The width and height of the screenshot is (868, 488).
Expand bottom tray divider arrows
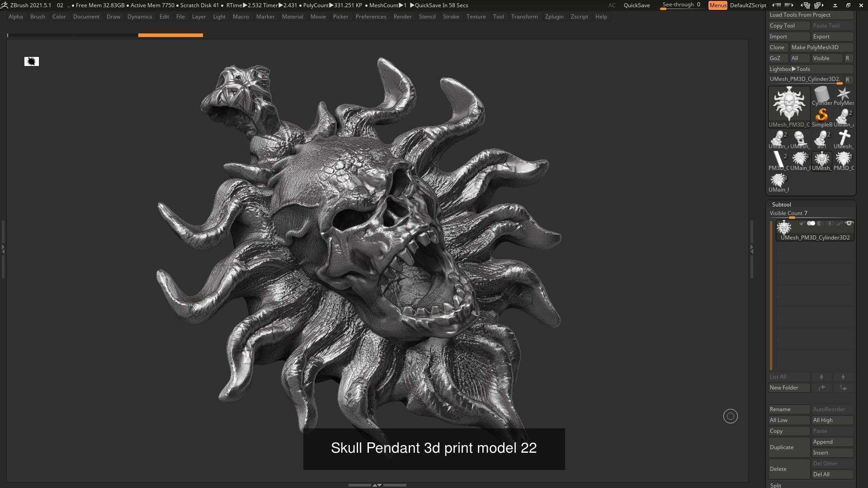point(377,485)
